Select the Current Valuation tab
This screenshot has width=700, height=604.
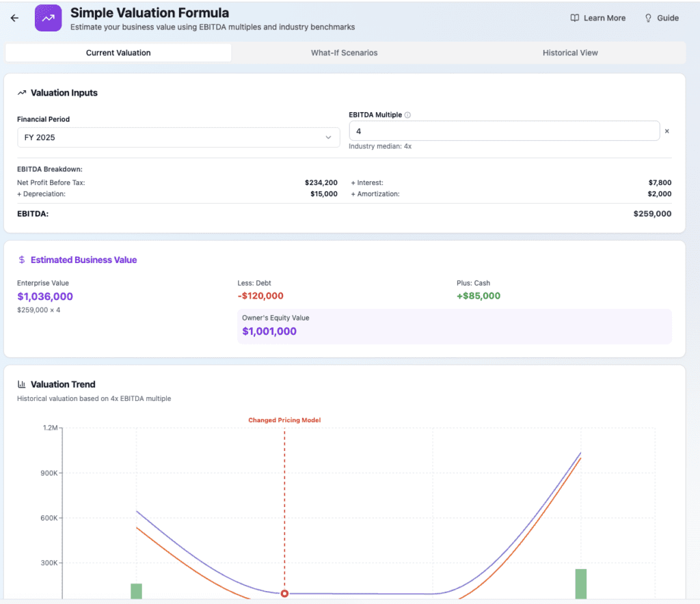[118, 53]
